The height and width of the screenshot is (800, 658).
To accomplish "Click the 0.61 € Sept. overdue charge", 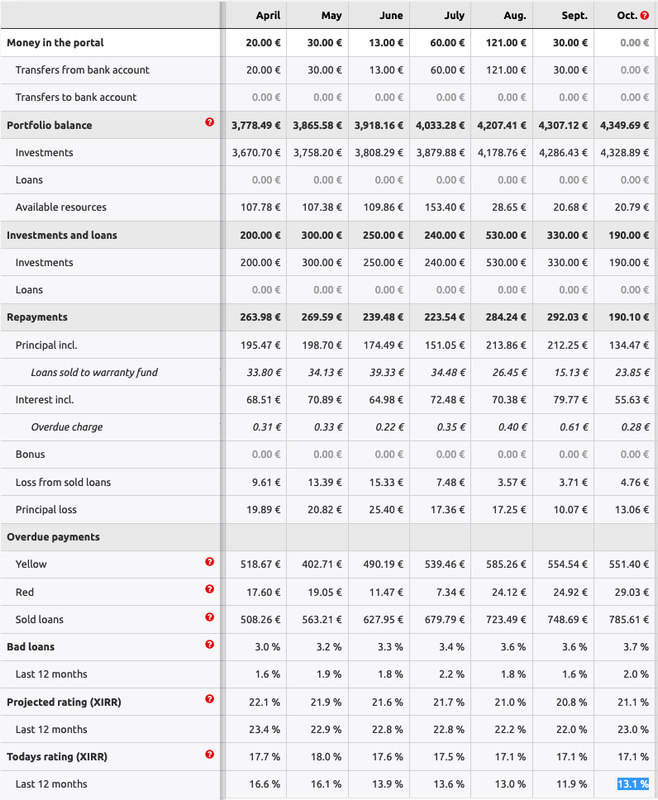I will 574,427.
